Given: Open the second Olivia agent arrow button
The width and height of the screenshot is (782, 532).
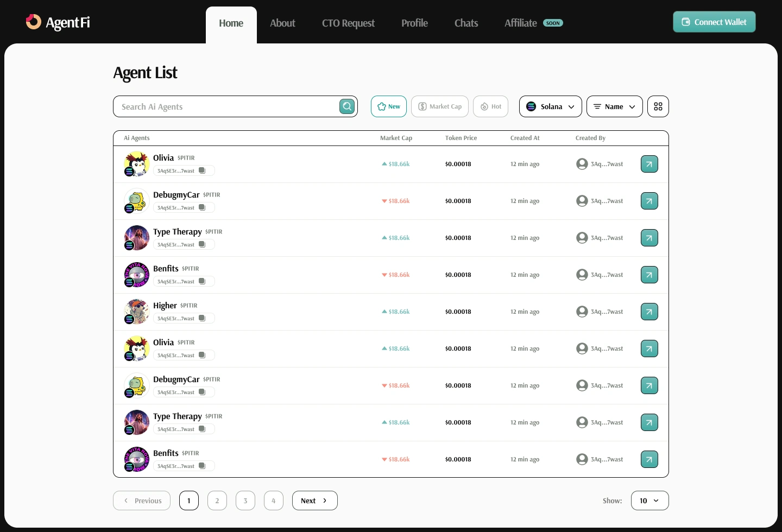Looking at the screenshot, I should pos(649,349).
